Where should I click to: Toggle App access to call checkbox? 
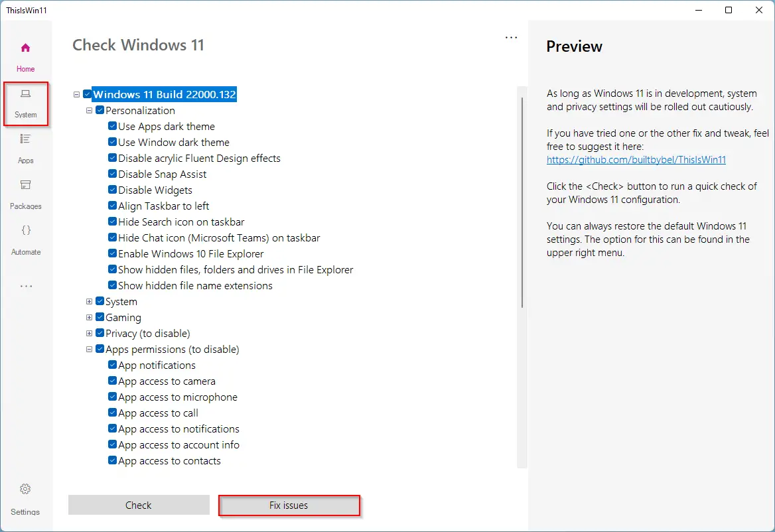click(x=112, y=413)
